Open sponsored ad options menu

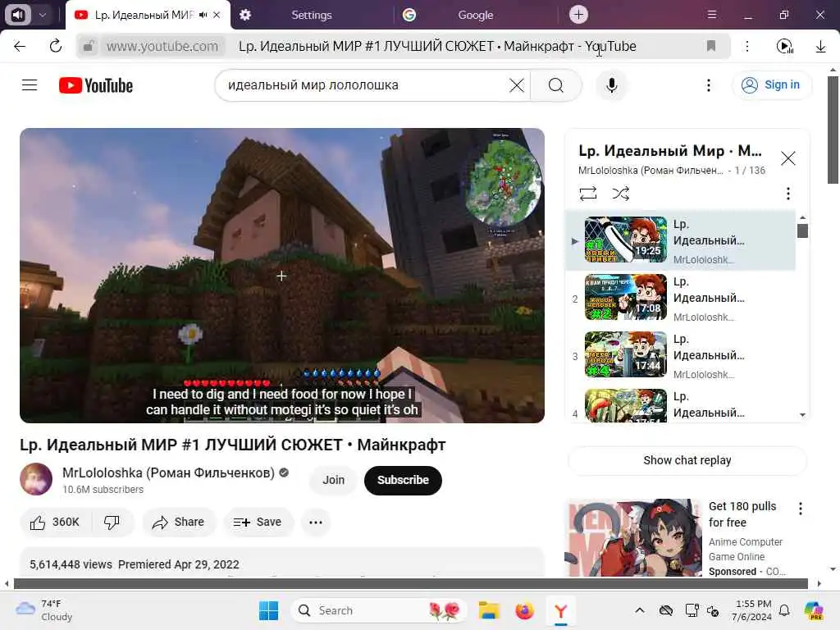800,509
